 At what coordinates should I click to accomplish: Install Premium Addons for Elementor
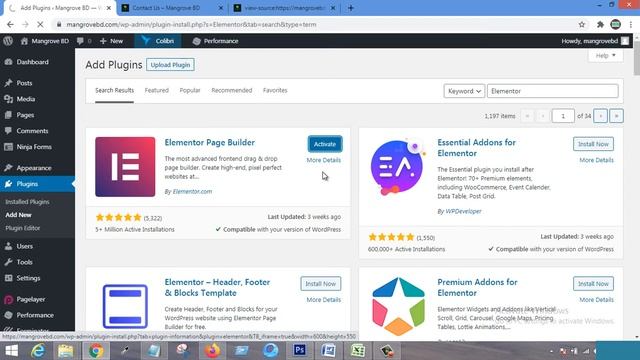pos(593,284)
